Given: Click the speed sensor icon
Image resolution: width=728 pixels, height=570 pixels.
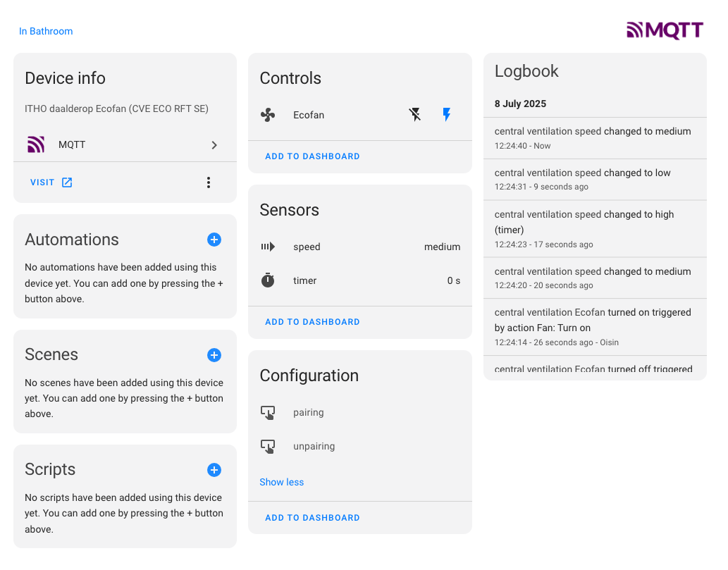Looking at the screenshot, I should point(268,247).
